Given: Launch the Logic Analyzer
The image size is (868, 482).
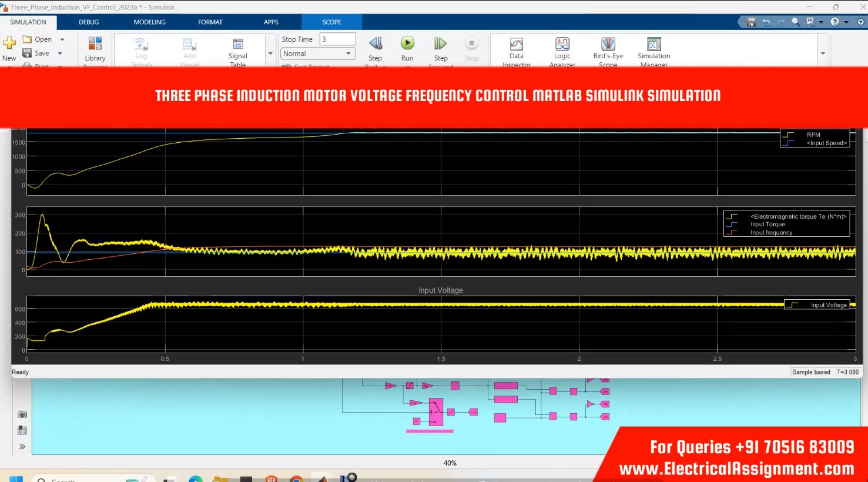Looking at the screenshot, I should click(562, 45).
